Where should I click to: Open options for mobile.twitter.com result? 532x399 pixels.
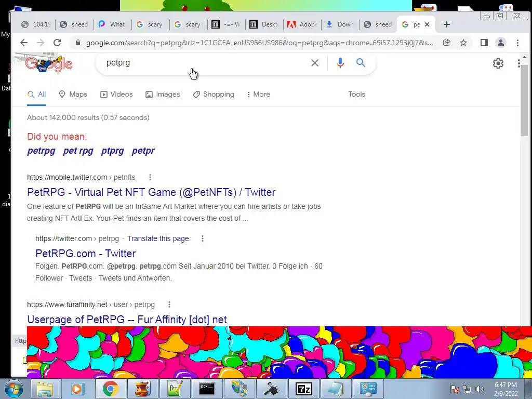coord(150,177)
